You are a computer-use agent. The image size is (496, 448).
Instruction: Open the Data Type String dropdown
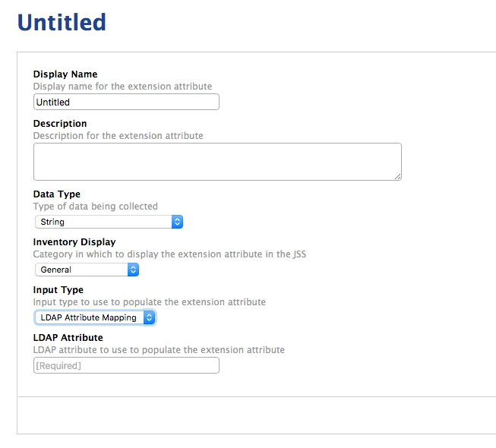click(x=109, y=222)
